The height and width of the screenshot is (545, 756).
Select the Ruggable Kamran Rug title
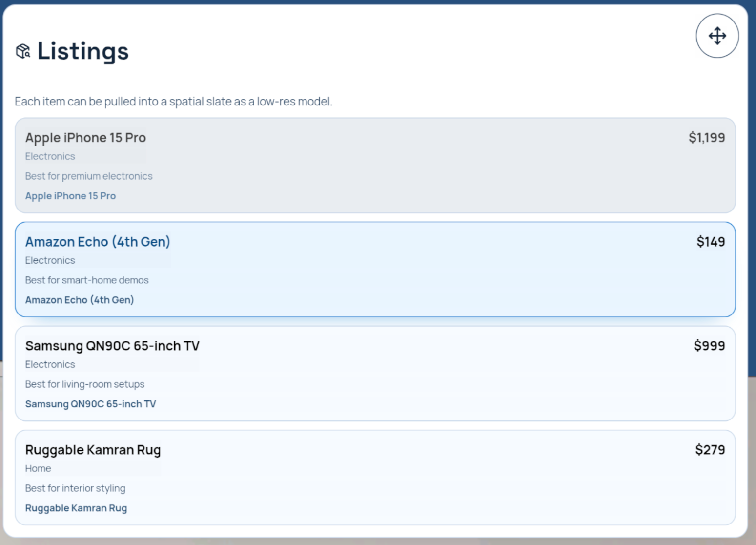click(93, 450)
